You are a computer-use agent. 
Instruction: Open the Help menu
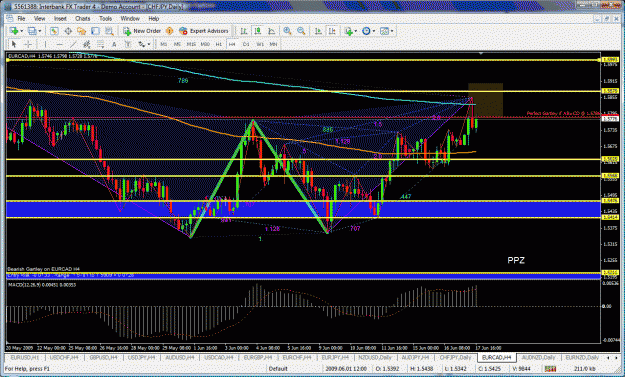[x=154, y=19]
